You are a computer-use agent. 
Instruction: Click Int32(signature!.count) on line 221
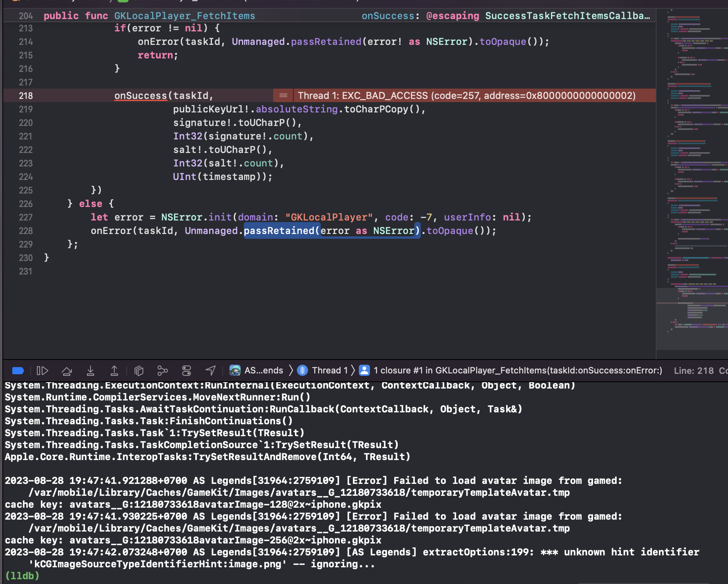point(241,136)
